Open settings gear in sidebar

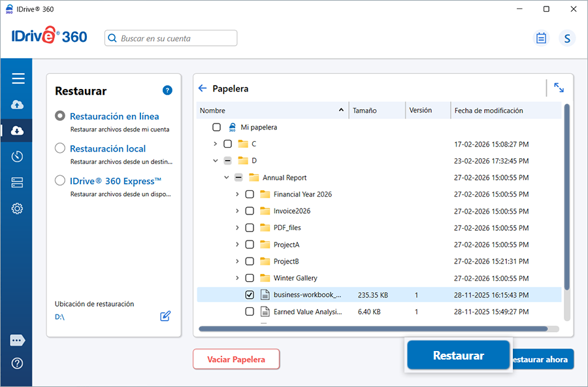click(x=18, y=209)
